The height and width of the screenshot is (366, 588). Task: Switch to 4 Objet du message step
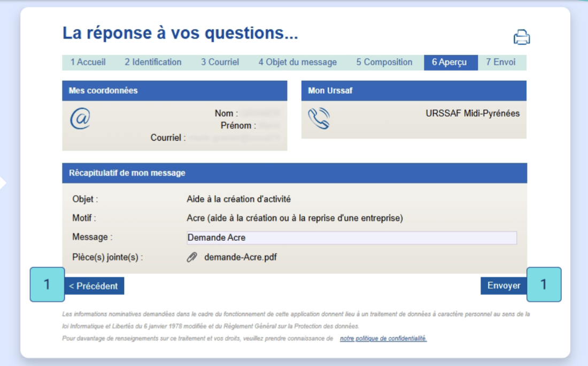[297, 62]
